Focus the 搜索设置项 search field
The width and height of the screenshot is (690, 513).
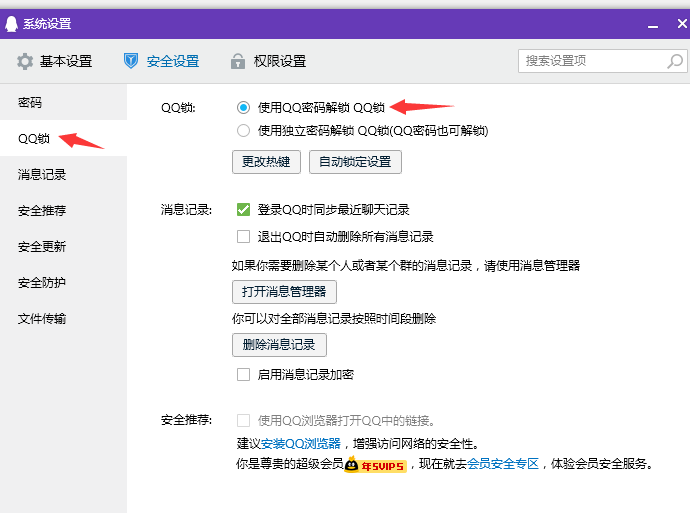coord(602,61)
